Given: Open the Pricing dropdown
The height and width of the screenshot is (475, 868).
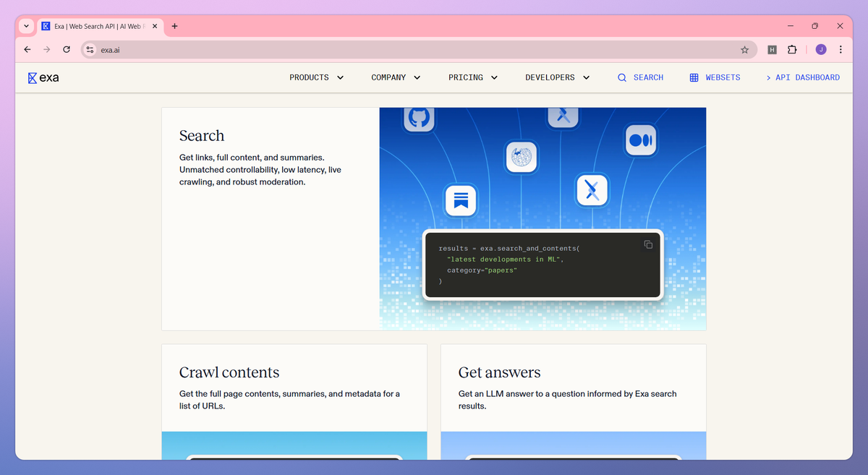Looking at the screenshot, I should coord(473,77).
